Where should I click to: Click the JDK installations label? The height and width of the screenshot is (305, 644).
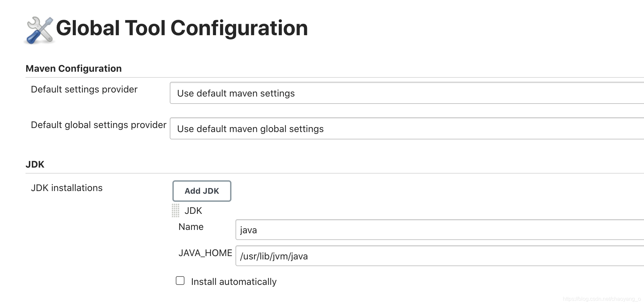tap(67, 188)
